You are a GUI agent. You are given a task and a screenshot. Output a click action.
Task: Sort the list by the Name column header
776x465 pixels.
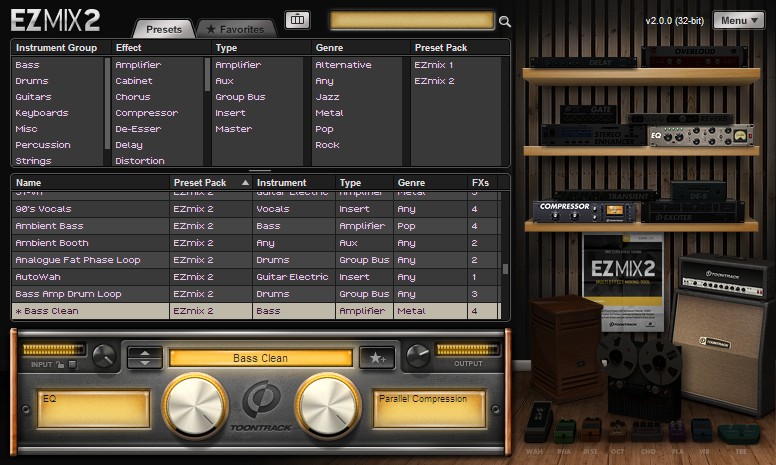coord(91,183)
